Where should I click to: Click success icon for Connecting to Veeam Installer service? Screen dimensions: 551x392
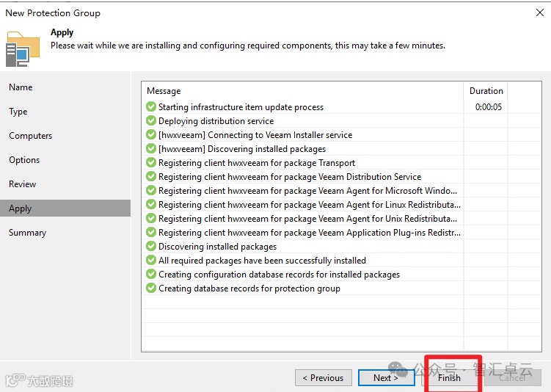pyautogui.click(x=151, y=134)
